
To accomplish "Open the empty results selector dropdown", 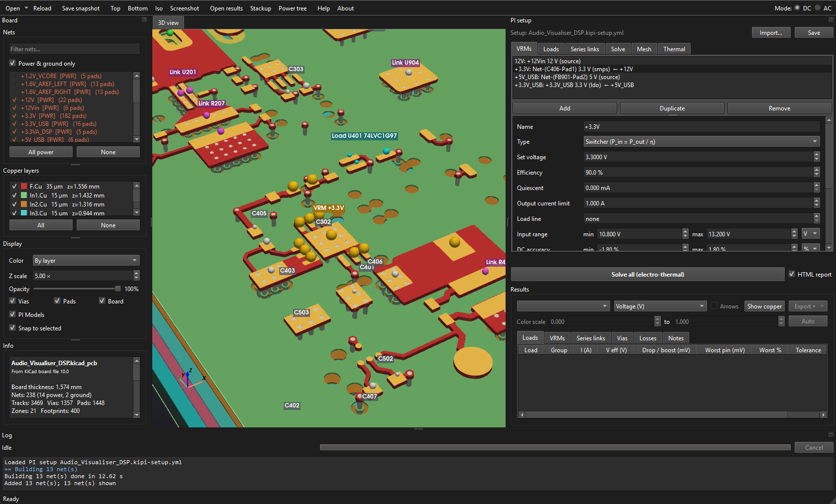I will click(x=563, y=306).
